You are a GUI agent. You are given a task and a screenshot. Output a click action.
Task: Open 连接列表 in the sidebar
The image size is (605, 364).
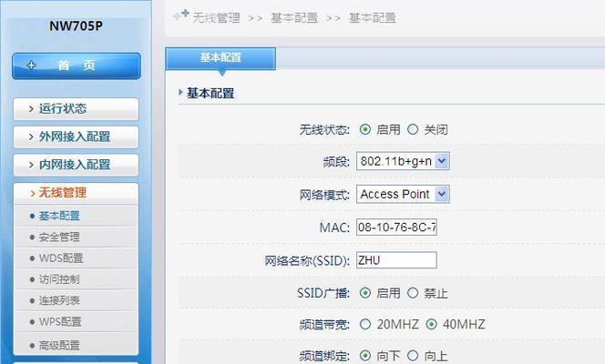click(59, 300)
